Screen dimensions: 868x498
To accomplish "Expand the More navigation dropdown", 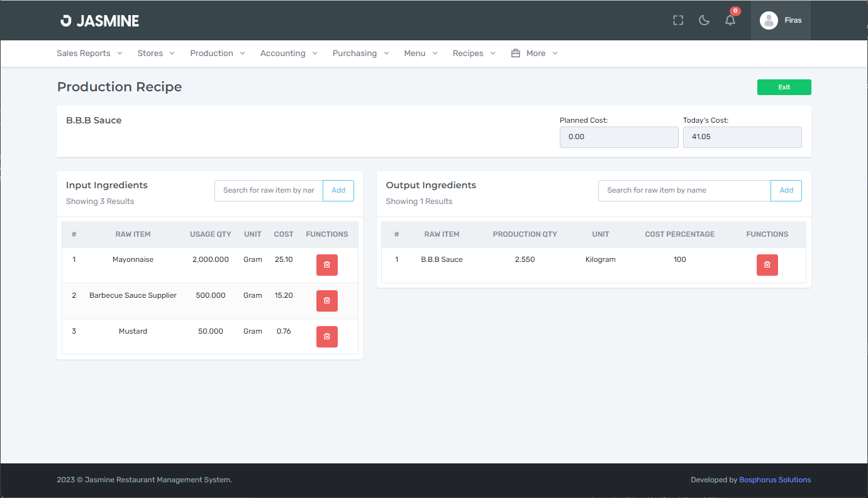I will (x=536, y=53).
